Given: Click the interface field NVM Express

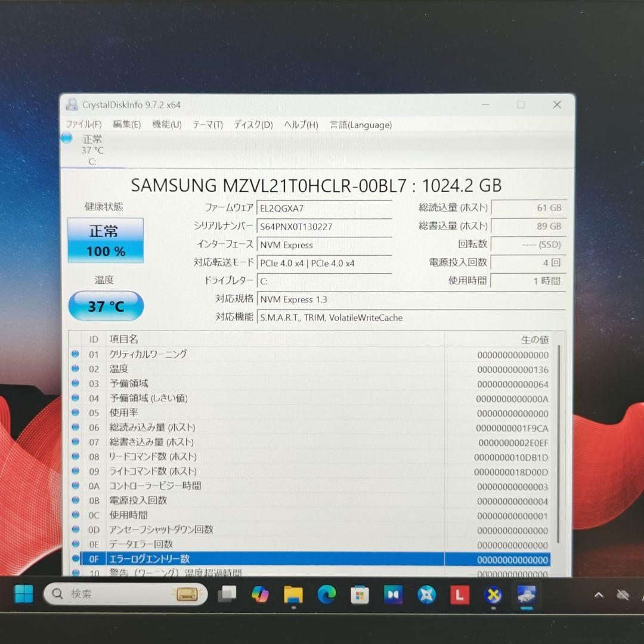Looking at the screenshot, I should point(324,245).
